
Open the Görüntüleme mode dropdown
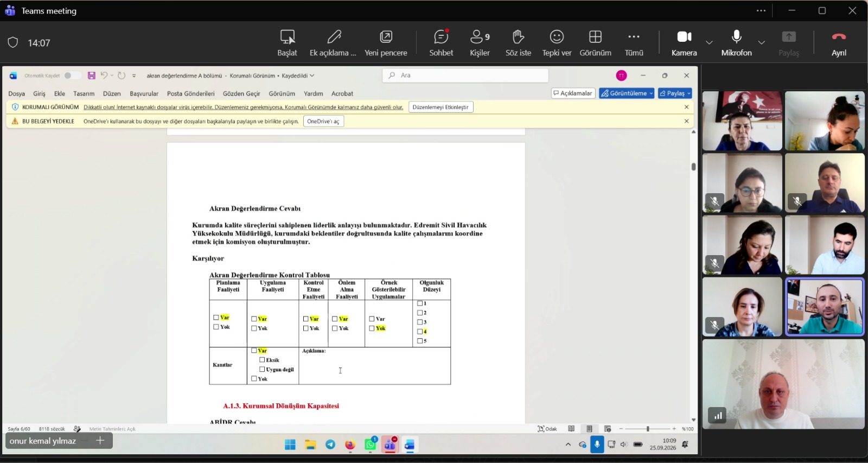(627, 93)
